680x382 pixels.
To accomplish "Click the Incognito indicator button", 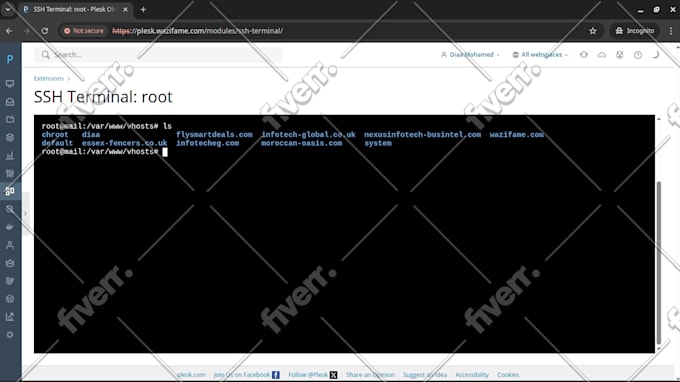I will [635, 31].
